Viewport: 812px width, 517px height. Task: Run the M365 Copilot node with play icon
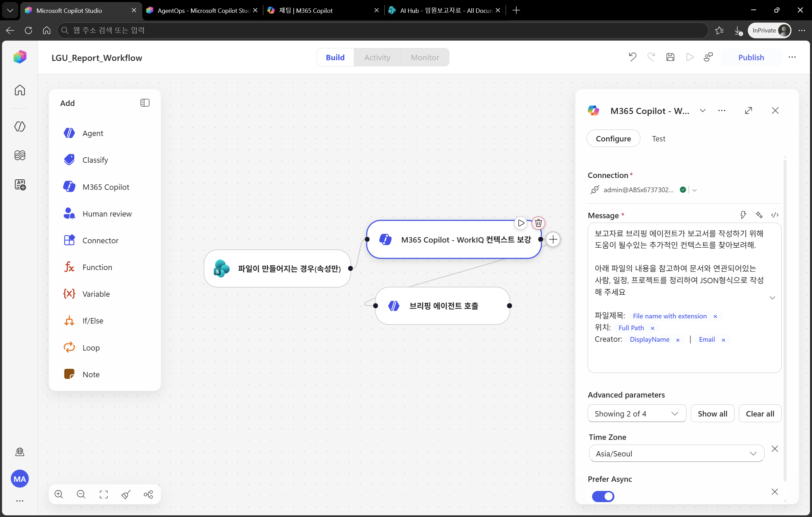521,223
